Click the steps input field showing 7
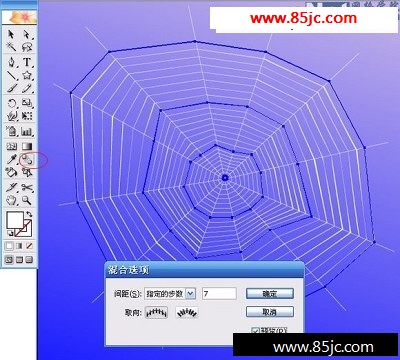 point(219,294)
